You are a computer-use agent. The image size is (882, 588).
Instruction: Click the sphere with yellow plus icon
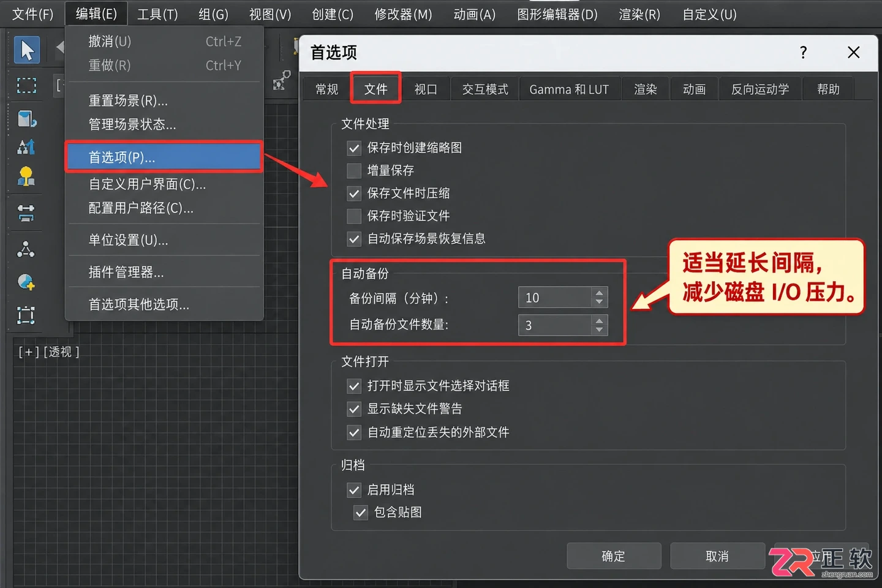(26, 282)
